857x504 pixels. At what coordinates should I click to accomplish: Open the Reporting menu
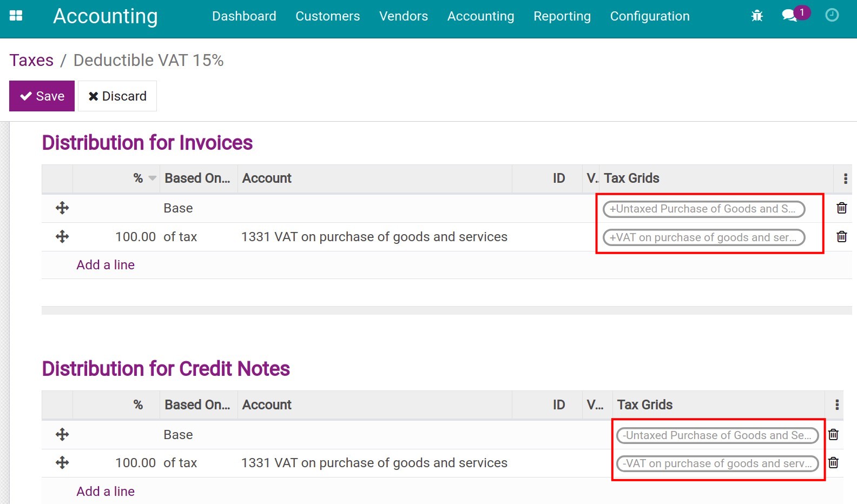click(x=562, y=16)
